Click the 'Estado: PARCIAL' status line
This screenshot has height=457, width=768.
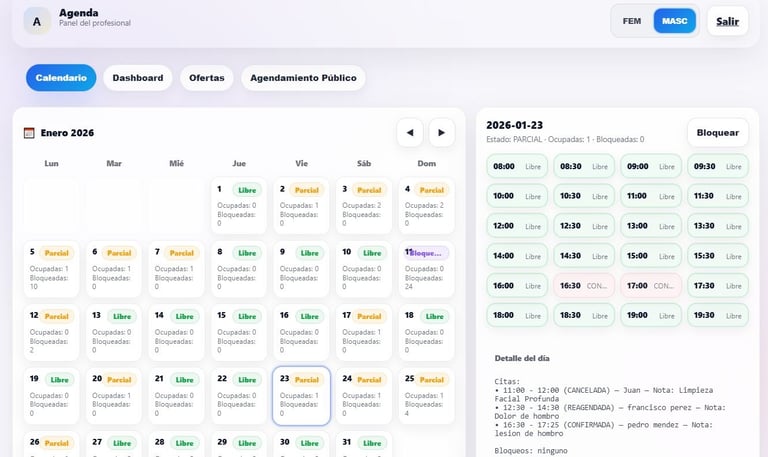565,140
